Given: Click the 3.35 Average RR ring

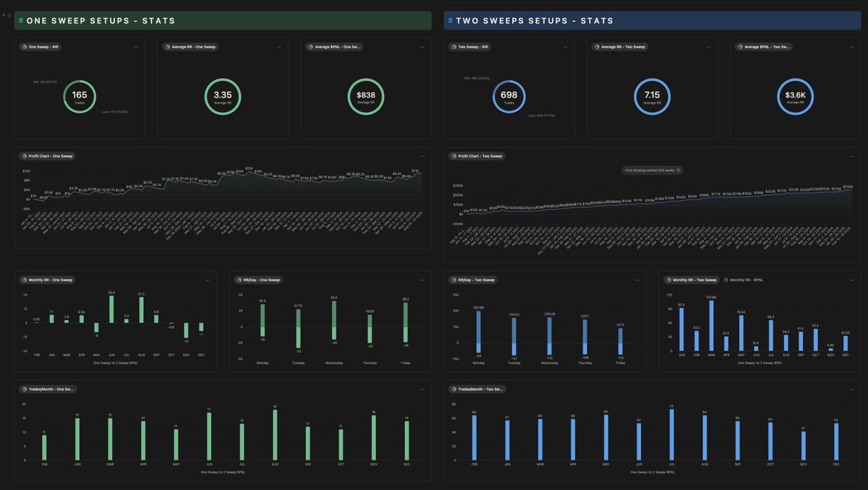Looking at the screenshot, I should point(223,96).
